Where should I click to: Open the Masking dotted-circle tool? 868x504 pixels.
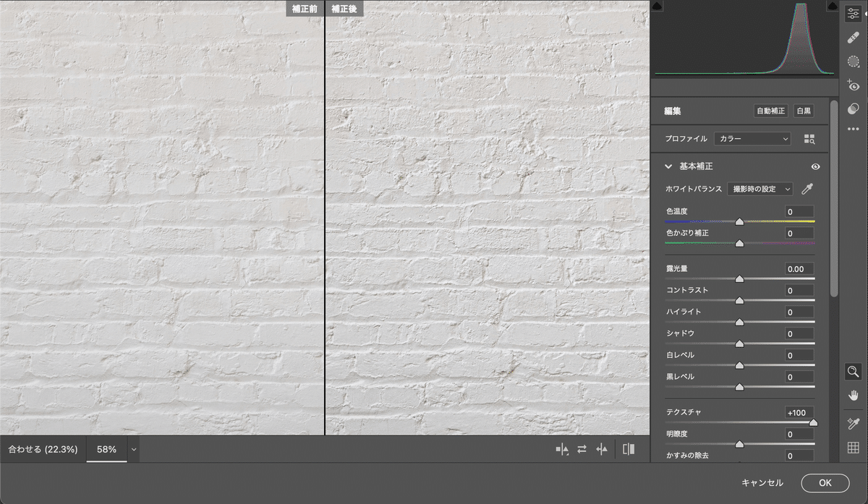854,61
